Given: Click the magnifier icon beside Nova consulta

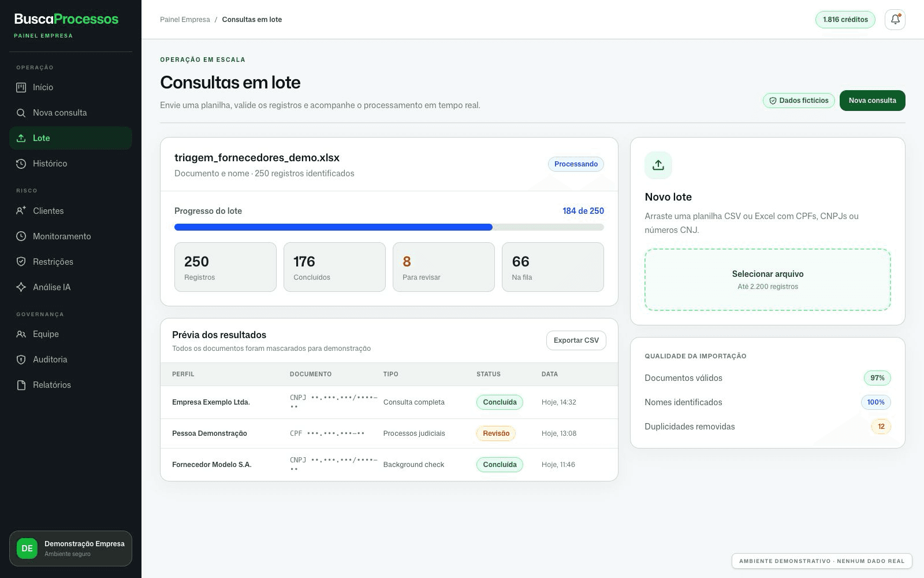Looking at the screenshot, I should pos(21,113).
